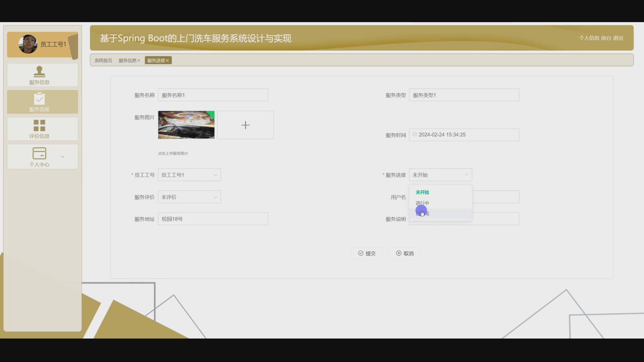644x362 pixels.
Task: Click the plus icon to upload a service image
Action: click(245, 125)
